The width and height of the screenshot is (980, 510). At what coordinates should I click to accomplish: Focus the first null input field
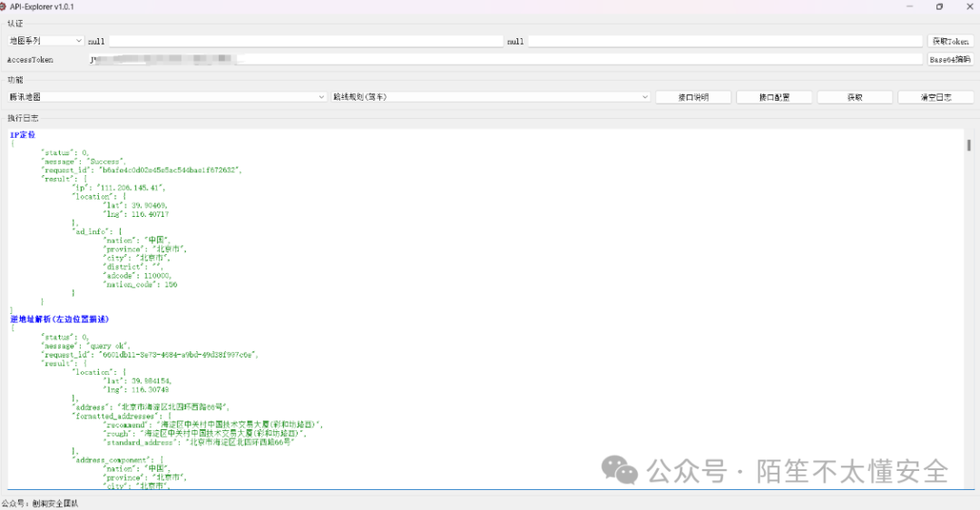click(x=307, y=41)
